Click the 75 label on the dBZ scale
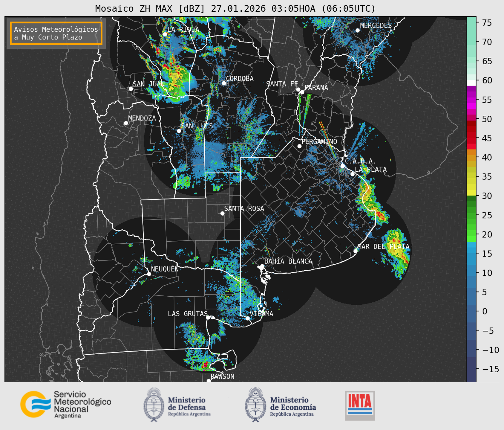Image resolution: width=504 pixels, height=430 pixels. 487,23
